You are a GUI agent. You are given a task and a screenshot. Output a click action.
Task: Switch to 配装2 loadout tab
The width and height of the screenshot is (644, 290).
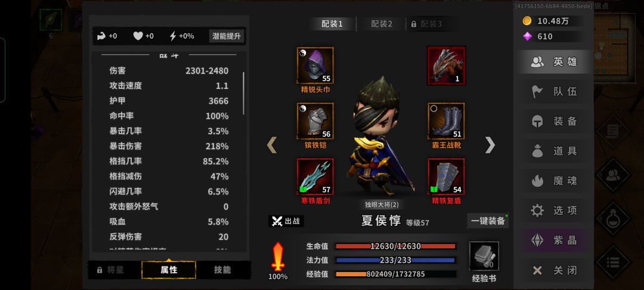(x=382, y=24)
